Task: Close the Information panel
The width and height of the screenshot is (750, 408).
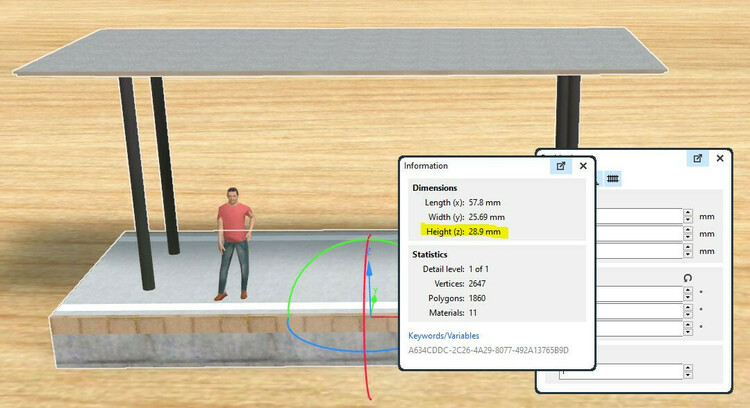Action: tap(583, 166)
